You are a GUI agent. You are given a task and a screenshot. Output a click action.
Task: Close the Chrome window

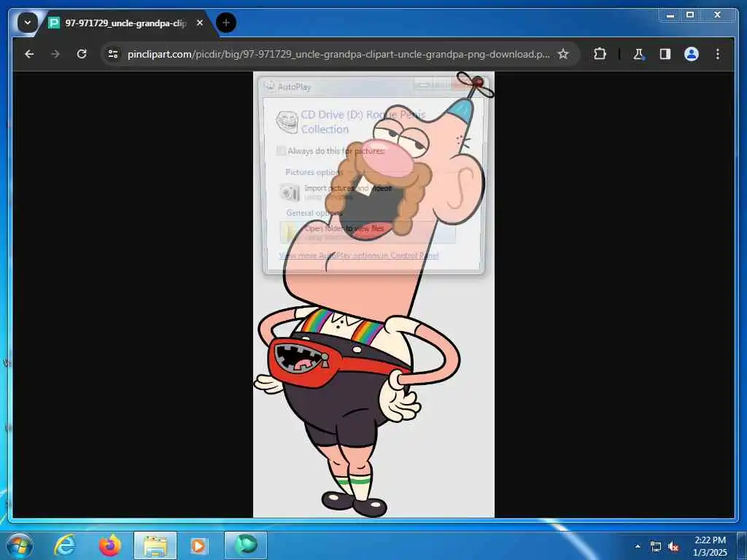click(x=718, y=15)
